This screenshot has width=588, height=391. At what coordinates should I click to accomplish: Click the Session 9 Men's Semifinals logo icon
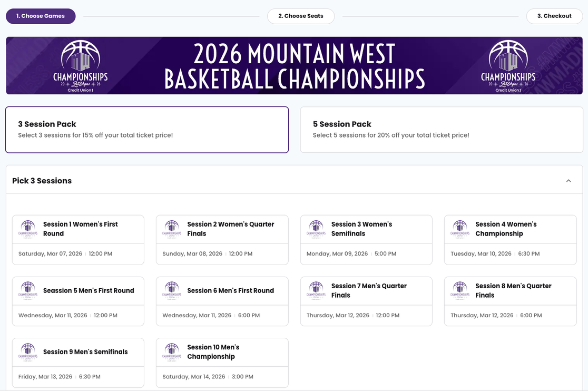pyautogui.click(x=28, y=352)
